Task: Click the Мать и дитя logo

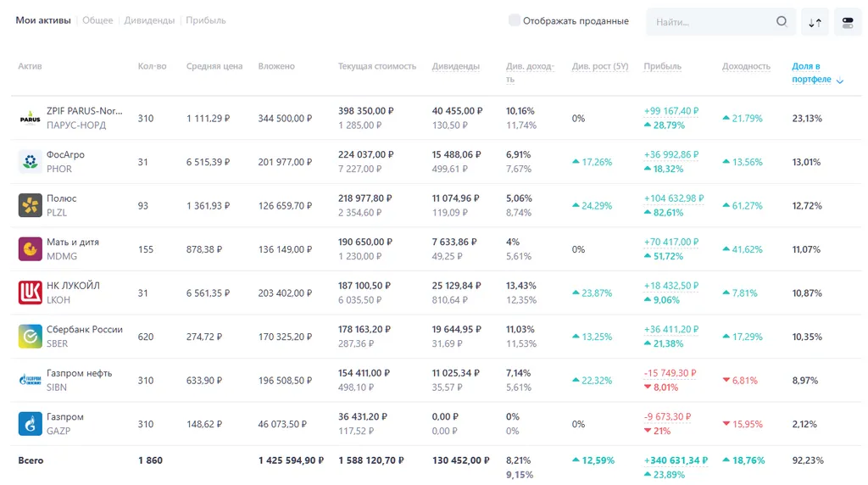Action: click(x=30, y=249)
